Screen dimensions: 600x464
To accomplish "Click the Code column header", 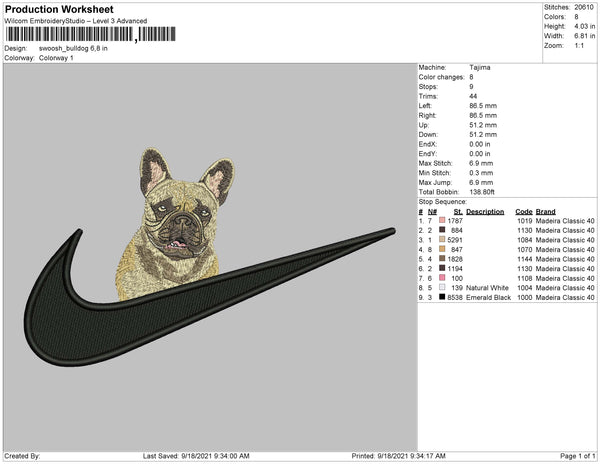I will [523, 212].
